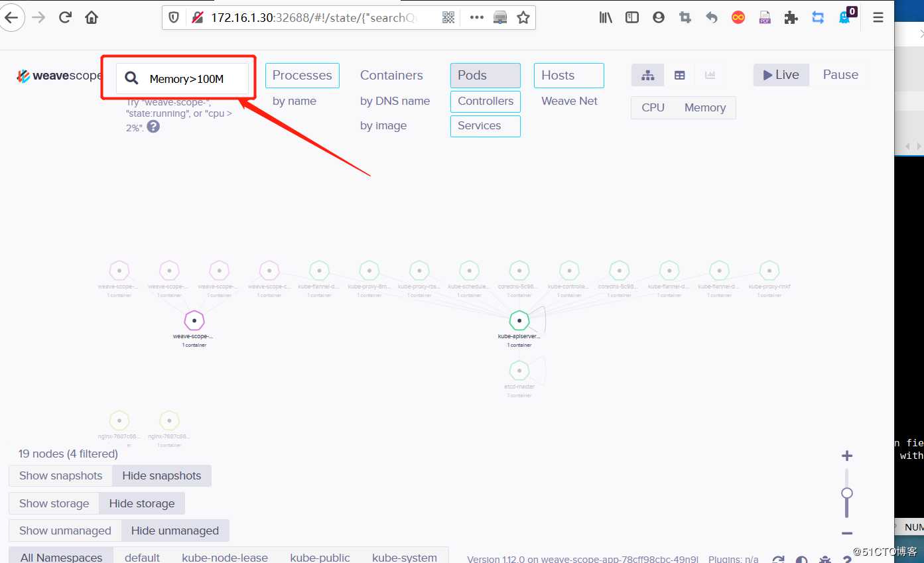Select the etcd-master pod node
The width and height of the screenshot is (924, 563).
(519, 371)
